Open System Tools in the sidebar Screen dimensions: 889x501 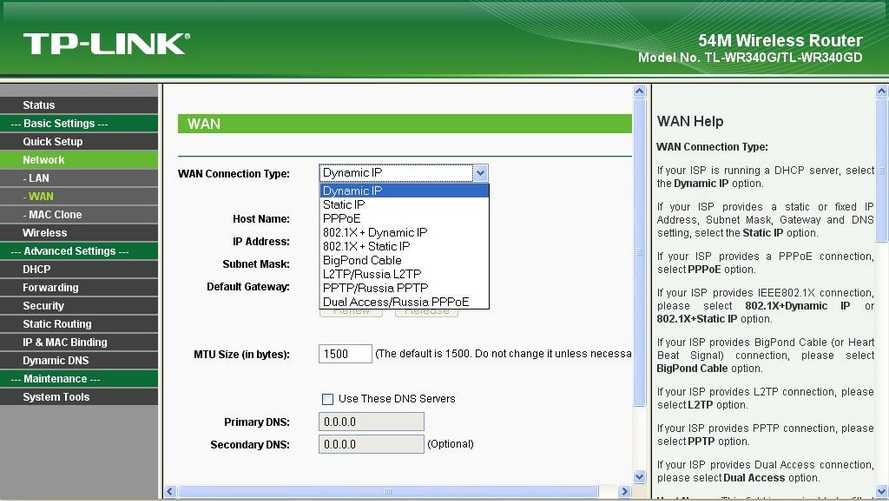point(56,397)
